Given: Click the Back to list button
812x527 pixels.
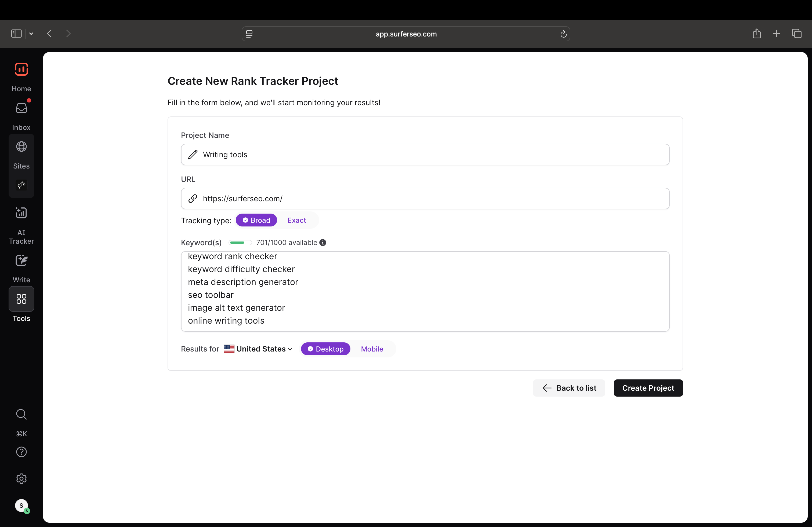Looking at the screenshot, I should (x=569, y=388).
